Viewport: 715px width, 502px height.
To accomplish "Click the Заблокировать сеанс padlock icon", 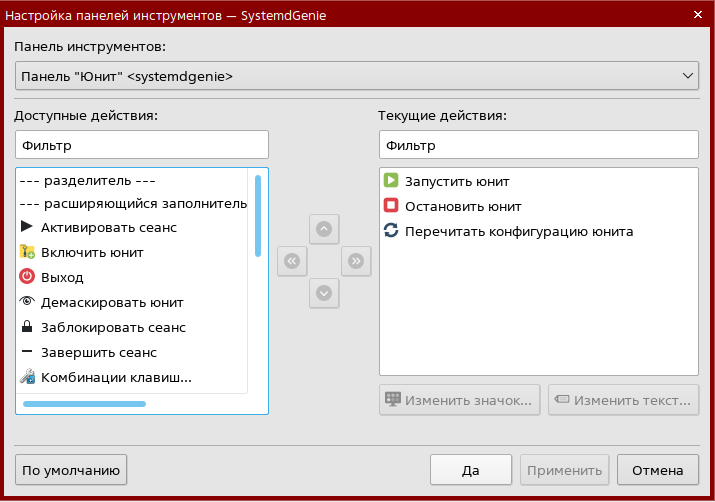I will (27, 327).
